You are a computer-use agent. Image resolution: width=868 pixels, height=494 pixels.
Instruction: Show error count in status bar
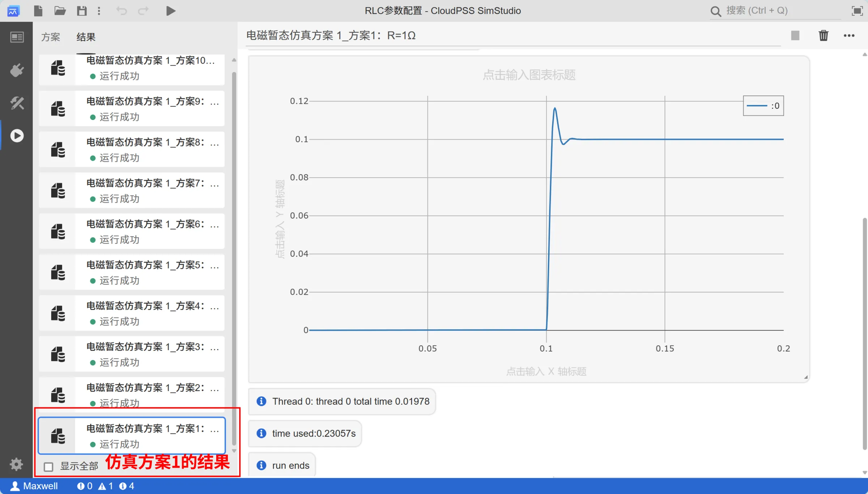pos(85,486)
